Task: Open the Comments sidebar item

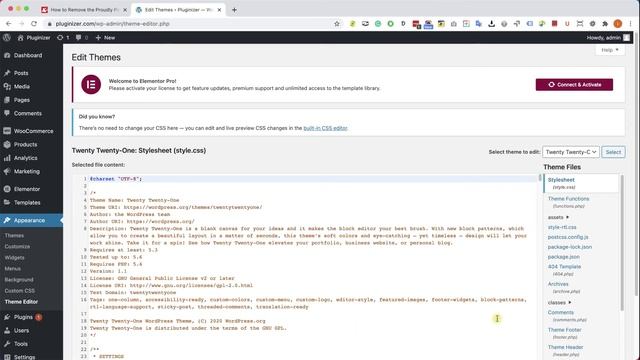Action: [27, 113]
